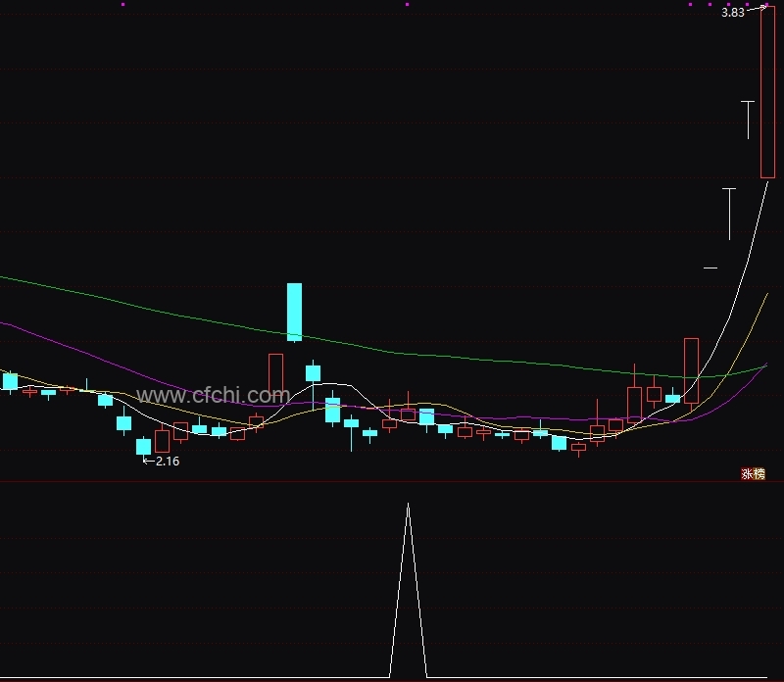Click the 3.83 high price label
Viewport: 784px width, 682px height.
pyautogui.click(x=732, y=13)
